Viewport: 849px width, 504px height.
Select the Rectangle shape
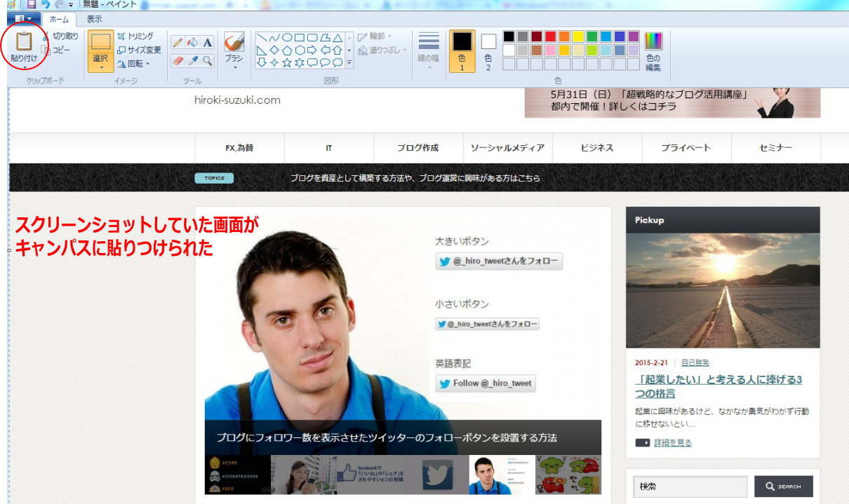(300, 37)
